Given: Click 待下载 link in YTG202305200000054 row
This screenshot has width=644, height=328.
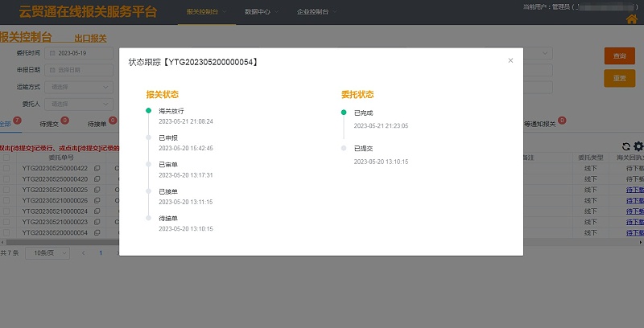Looking at the screenshot, I should click(635, 232).
